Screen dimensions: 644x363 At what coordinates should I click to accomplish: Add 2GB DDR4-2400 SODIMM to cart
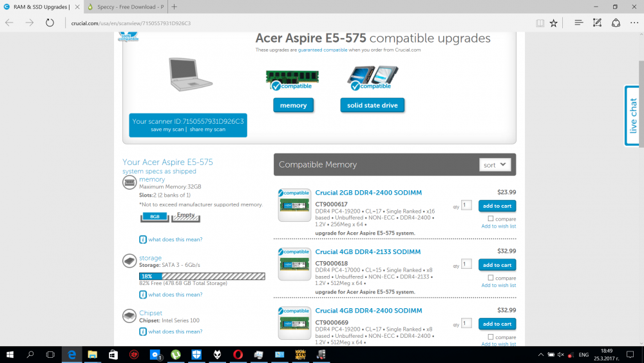[x=497, y=206]
